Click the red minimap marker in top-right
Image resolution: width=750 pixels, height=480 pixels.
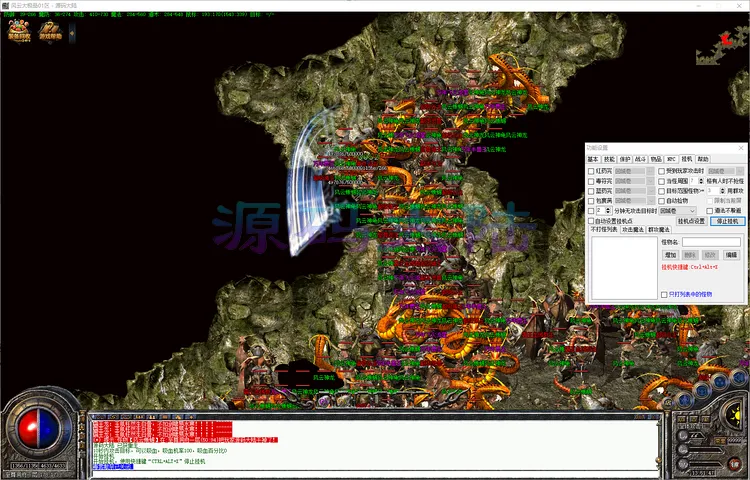coord(727,38)
